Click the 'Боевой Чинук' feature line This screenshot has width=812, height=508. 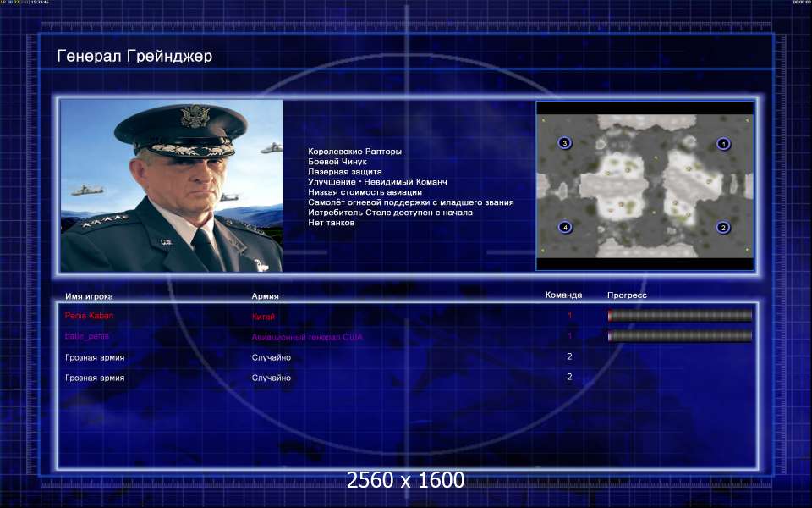tap(337, 162)
